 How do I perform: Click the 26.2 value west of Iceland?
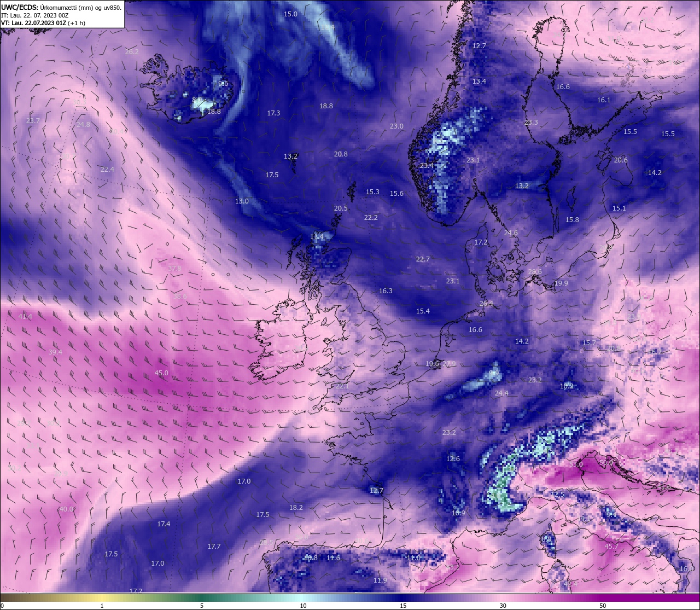click(x=132, y=52)
